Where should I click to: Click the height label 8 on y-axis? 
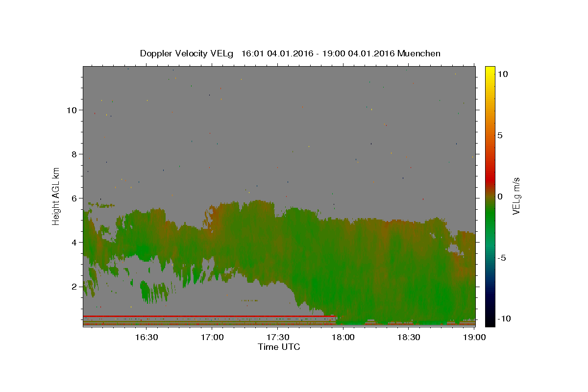point(73,154)
